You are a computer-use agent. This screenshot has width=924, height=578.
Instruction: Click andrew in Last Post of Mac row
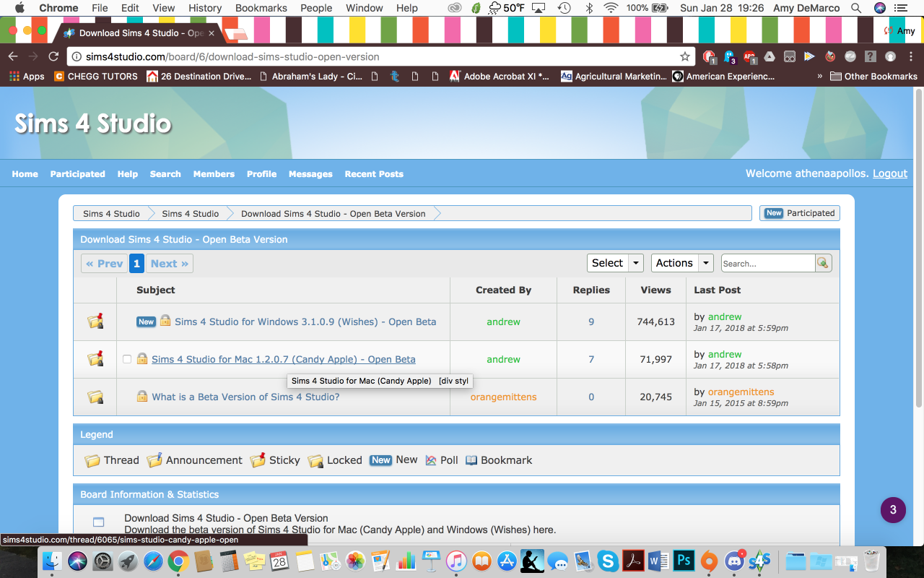pos(725,354)
